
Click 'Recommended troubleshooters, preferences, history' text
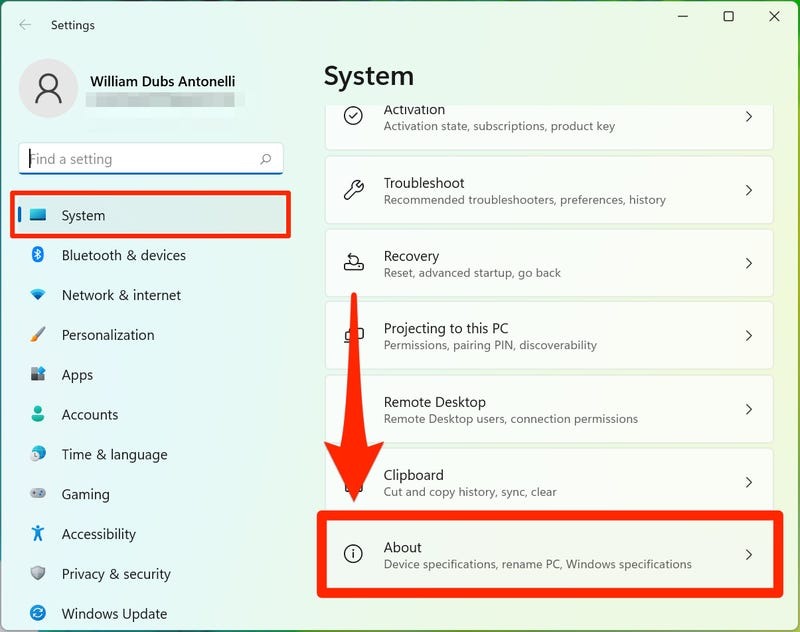(524, 199)
